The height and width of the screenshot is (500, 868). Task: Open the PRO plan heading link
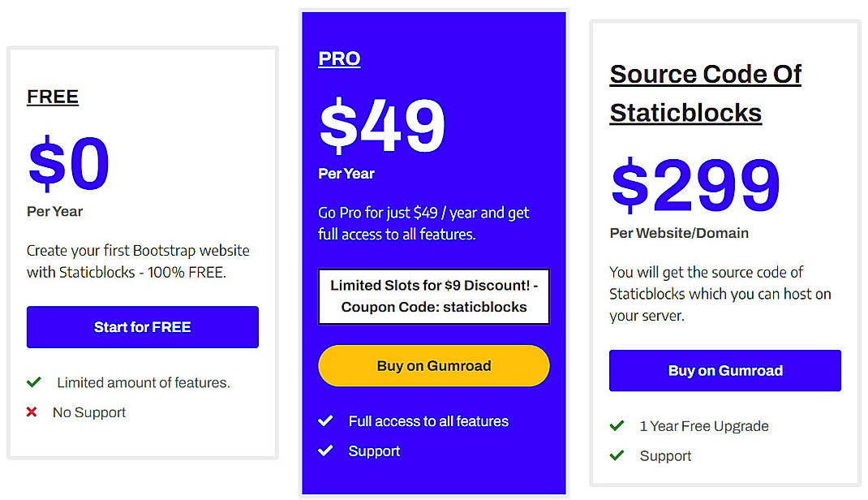tap(338, 58)
